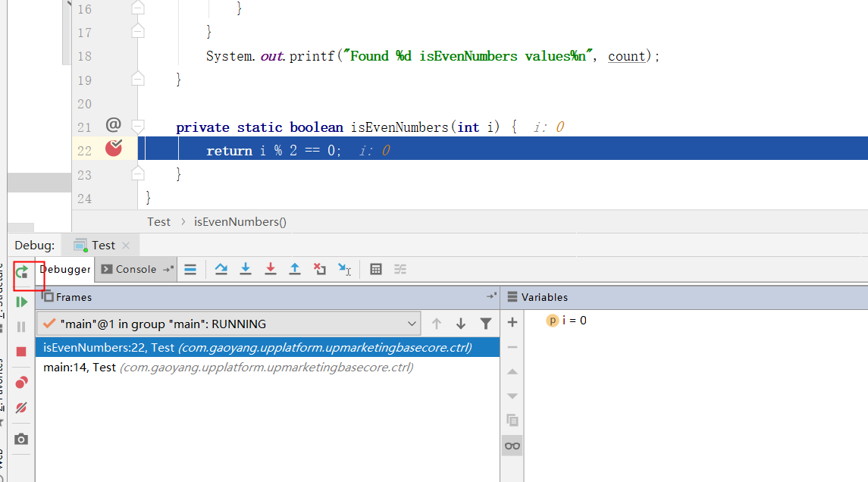Click isEvenNumbers() in the breadcrumb
The height and width of the screenshot is (482, 868).
(x=240, y=222)
